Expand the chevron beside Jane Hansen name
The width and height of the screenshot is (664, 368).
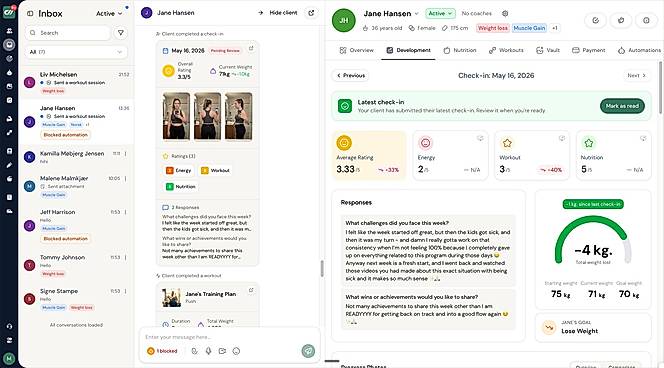[x=417, y=14]
